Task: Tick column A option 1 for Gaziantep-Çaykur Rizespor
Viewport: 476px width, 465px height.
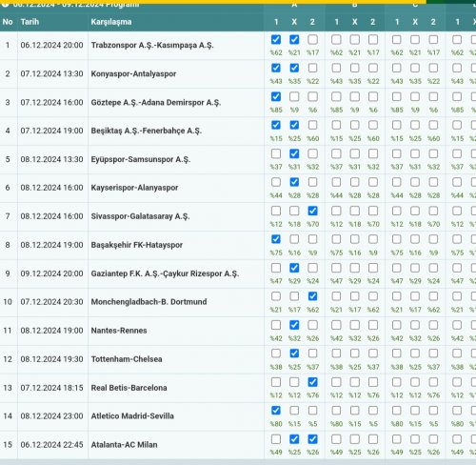Action: click(x=276, y=268)
